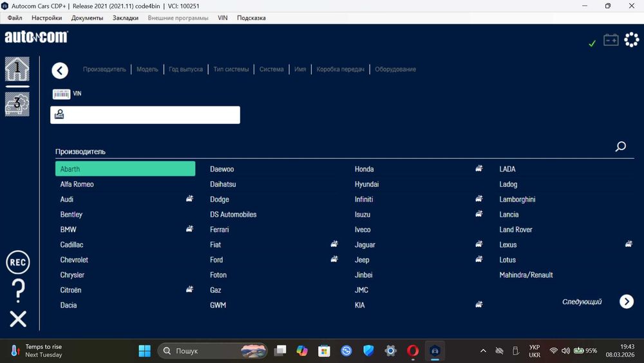Choose Iveco from the list
This screenshot has width=644, height=363.
click(x=363, y=230)
